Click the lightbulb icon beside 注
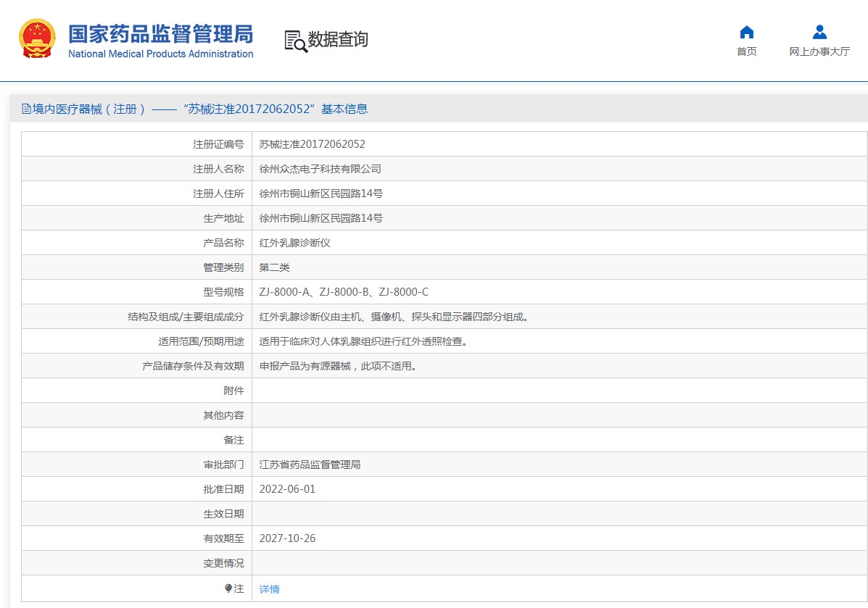Screen dimensions: 868x608 (228, 589)
